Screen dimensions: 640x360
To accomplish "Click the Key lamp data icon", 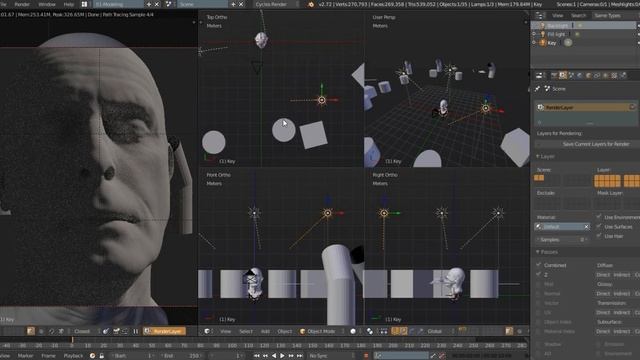I will pyautogui.click(x=568, y=42).
